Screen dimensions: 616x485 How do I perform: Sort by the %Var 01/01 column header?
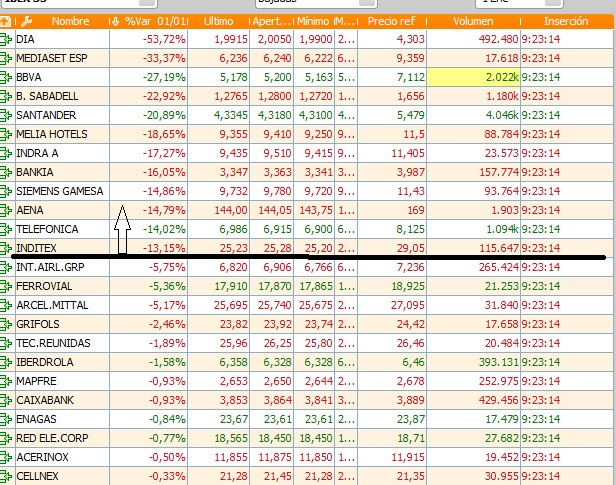pos(156,21)
